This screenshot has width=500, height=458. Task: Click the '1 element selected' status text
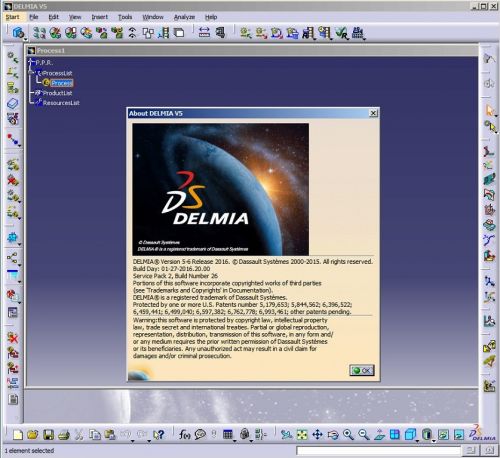tap(29, 451)
